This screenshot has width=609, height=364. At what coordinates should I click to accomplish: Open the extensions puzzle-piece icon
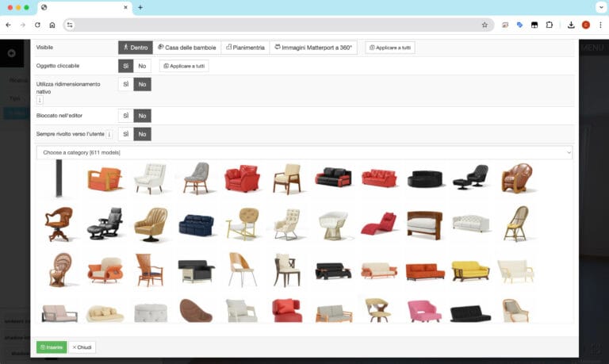(x=550, y=25)
